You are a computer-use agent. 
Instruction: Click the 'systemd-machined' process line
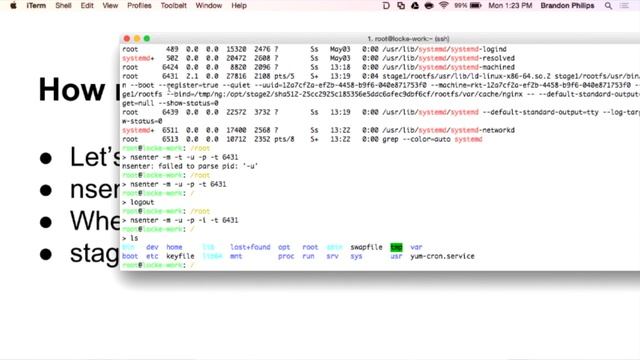[318, 67]
